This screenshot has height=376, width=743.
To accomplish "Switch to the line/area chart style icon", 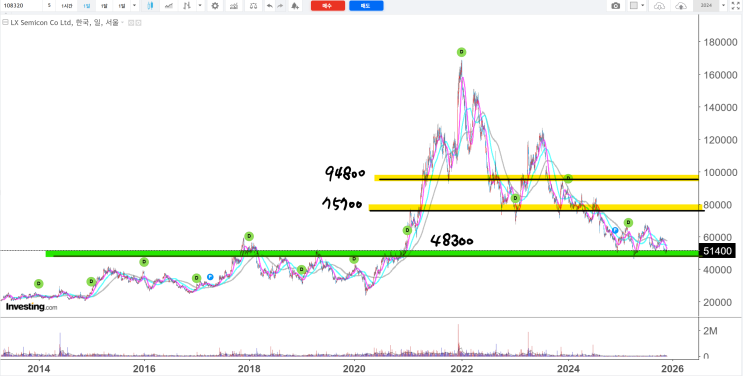I will (x=169, y=6).
